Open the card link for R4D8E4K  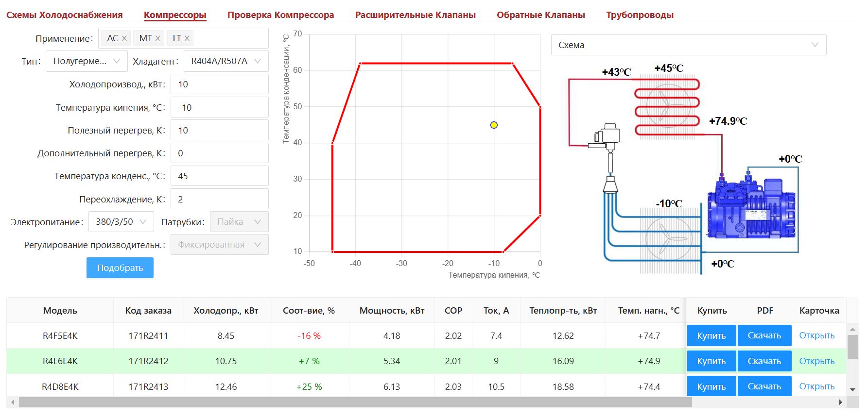point(817,386)
